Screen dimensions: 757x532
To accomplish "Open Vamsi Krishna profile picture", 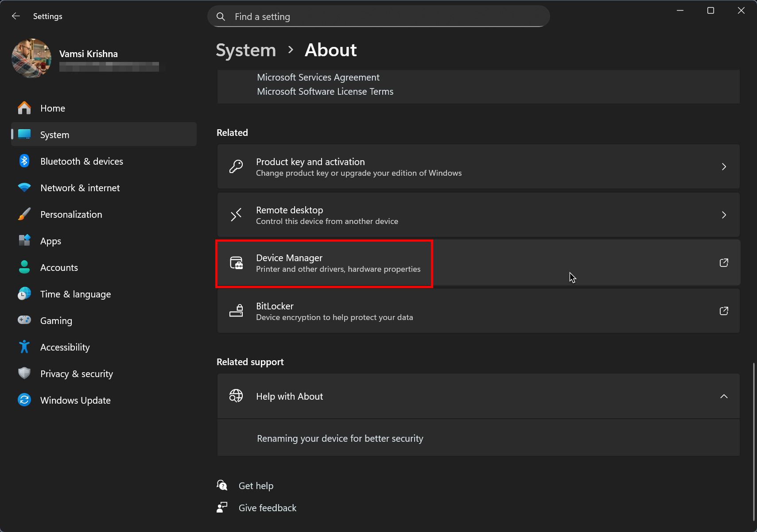I will click(31, 58).
